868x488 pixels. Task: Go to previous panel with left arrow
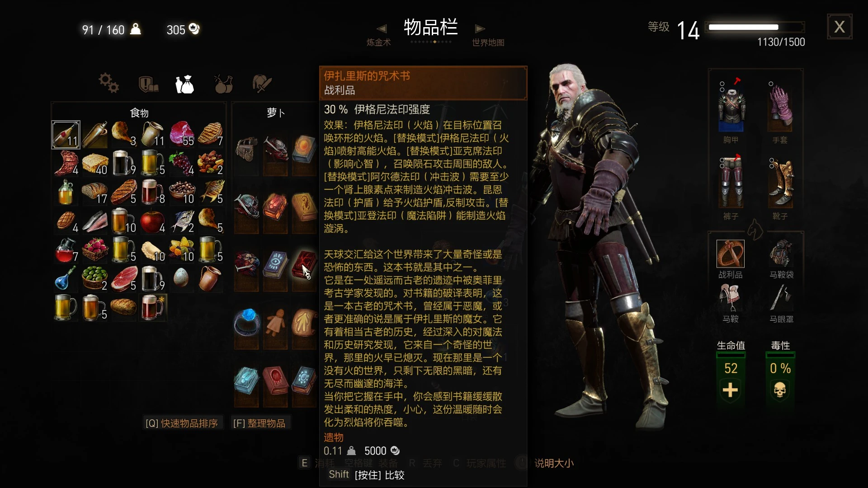[382, 29]
